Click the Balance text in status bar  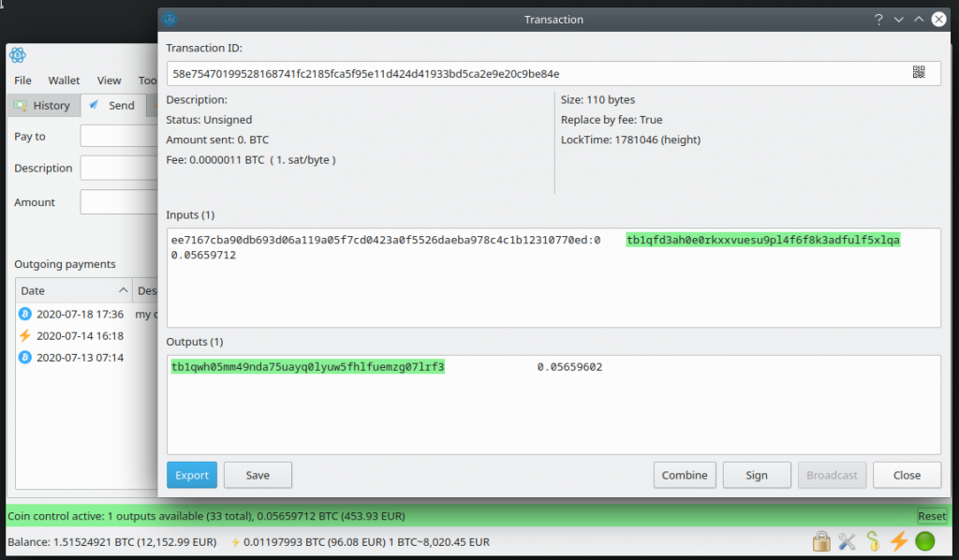(112, 541)
